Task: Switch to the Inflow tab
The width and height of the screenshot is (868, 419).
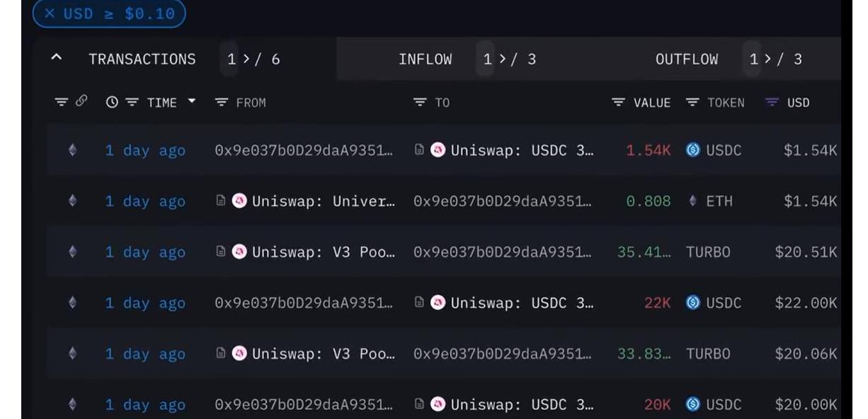Action: click(x=425, y=59)
